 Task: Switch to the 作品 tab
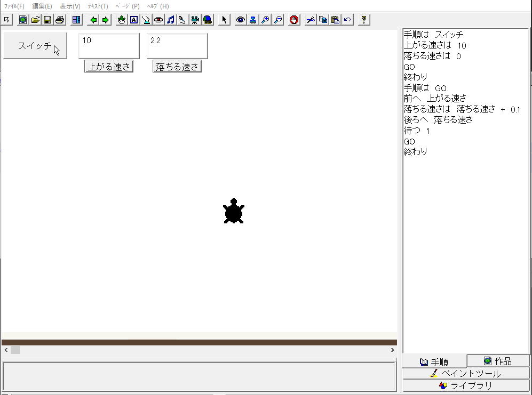498,361
